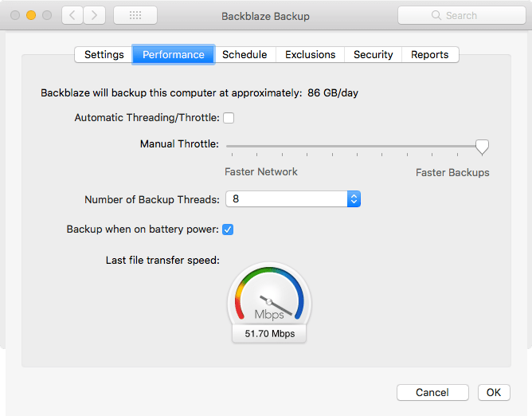
Task: Click the Manual Throttle slider thumb
Action: pos(482,147)
